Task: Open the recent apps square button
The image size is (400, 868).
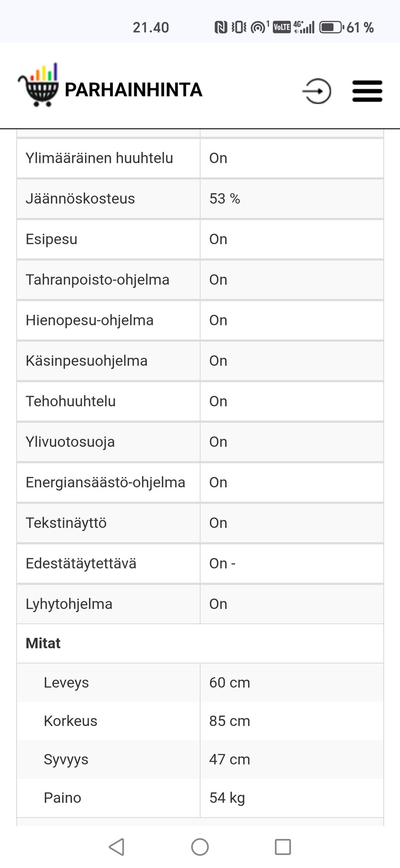Action: 282,847
